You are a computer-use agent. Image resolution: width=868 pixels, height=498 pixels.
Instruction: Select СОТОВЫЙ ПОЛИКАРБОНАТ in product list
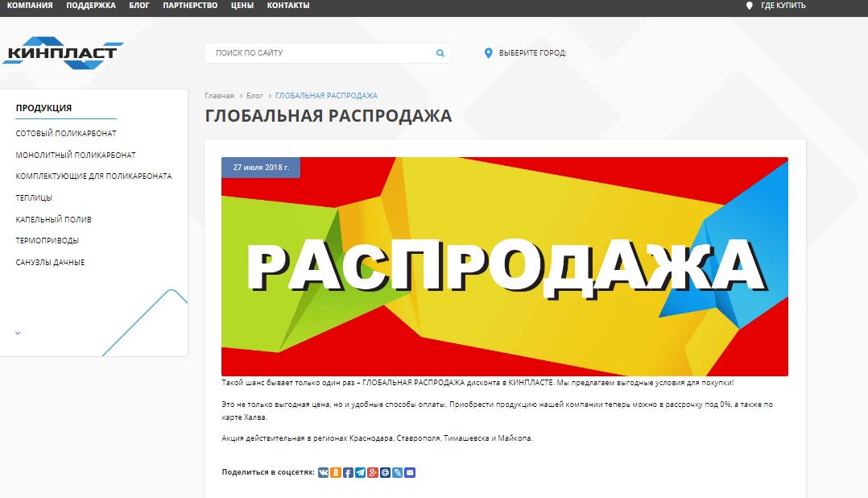pyautogui.click(x=66, y=134)
